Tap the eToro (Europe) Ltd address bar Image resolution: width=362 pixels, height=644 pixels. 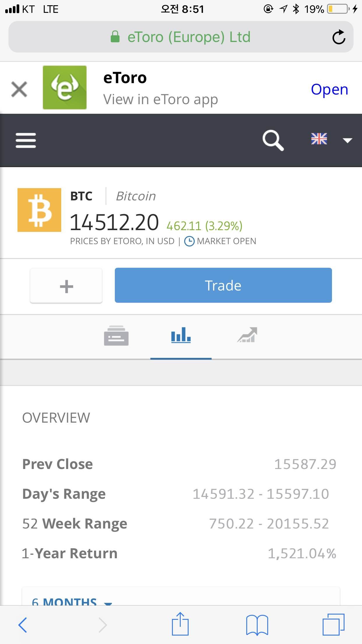(x=181, y=37)
